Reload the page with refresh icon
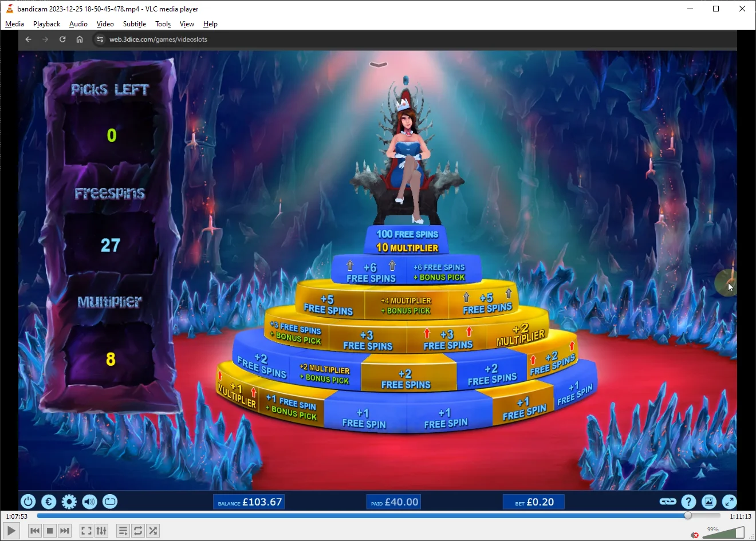This screenshot has width=756, height=541. [62, 40]
